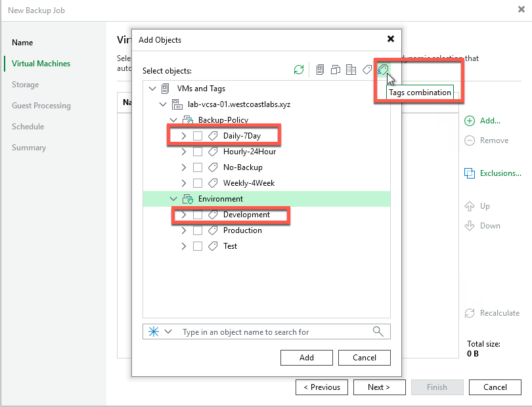Choose the Datastores and VMs building icon
This screenshot has width=532, height=407.
pos(351,70)
